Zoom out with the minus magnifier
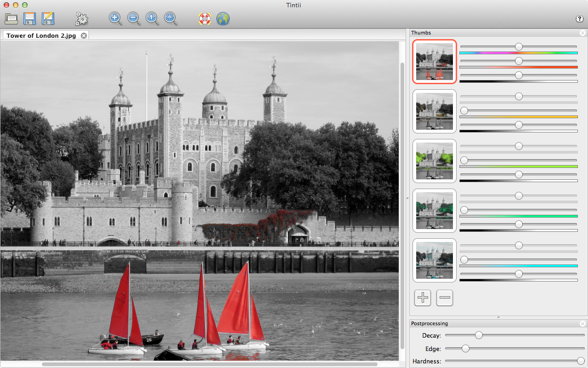This screenshot has width=588, height=368. [134, 19]
